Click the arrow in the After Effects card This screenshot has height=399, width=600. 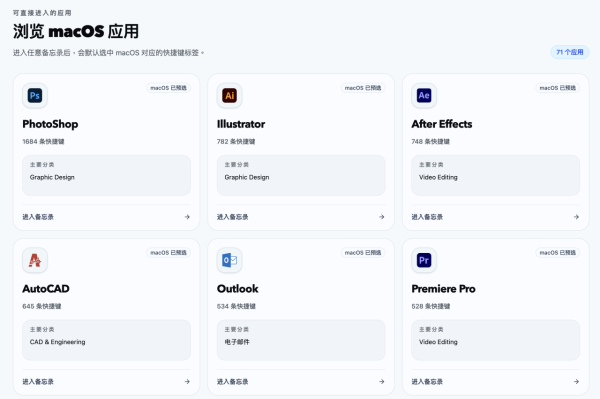click(x=576, y=217)
